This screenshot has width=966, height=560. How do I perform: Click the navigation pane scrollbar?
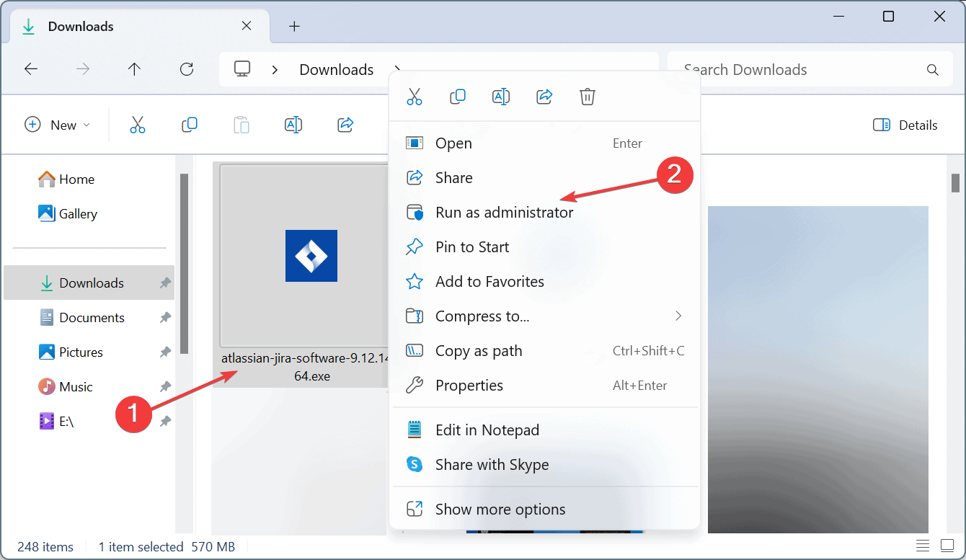tap(184, 264)
